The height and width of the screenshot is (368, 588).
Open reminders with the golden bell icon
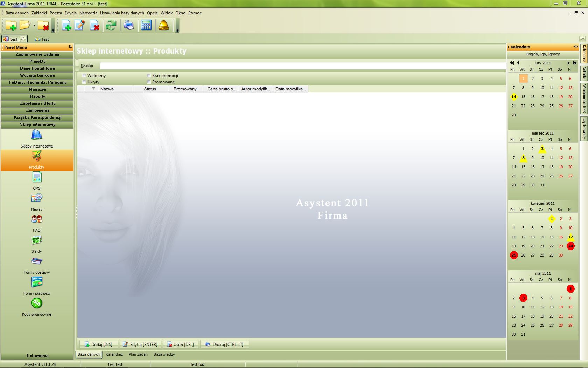163,25
